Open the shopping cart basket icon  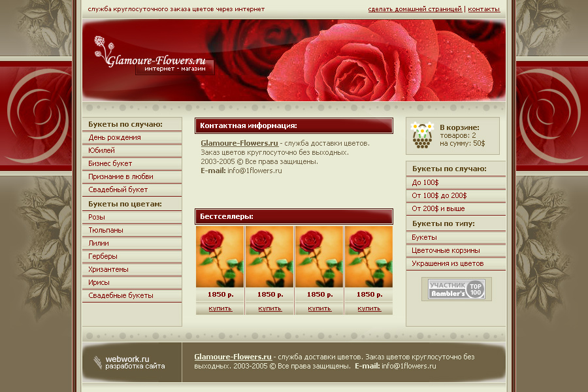(x=422, y=135)
